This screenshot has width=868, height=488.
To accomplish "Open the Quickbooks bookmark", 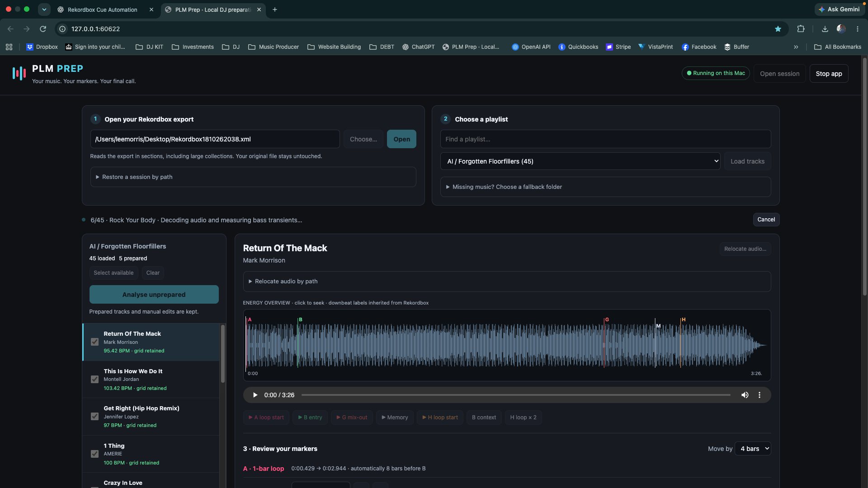I will coord(578,47).
